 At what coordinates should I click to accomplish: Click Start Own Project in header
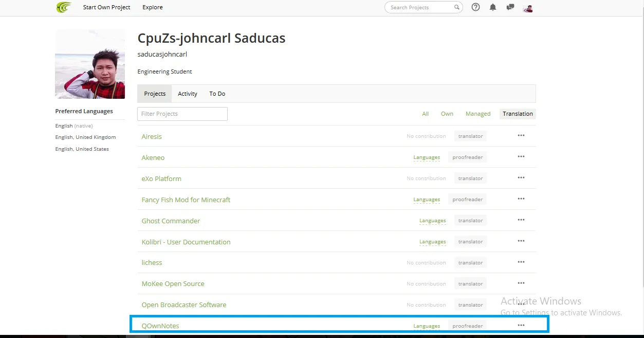click(x=107, y=7)
